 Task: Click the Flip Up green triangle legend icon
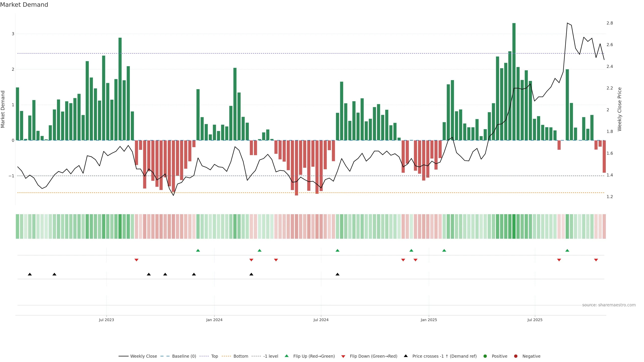click(286, 356)
